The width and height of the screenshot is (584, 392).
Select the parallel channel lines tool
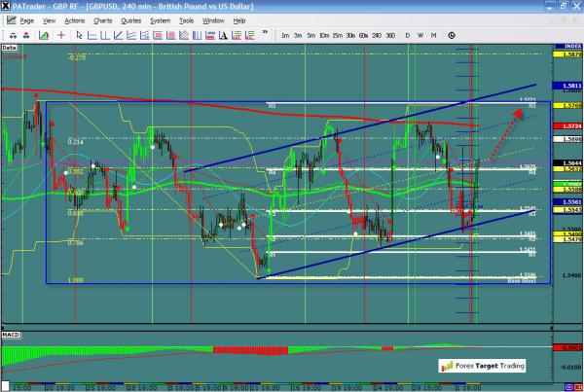tap(131, 35)
